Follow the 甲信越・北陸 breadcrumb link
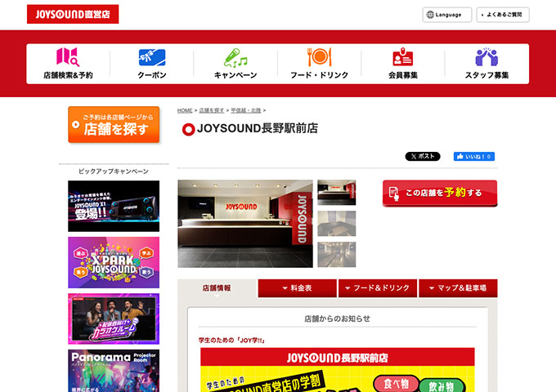 246,110
